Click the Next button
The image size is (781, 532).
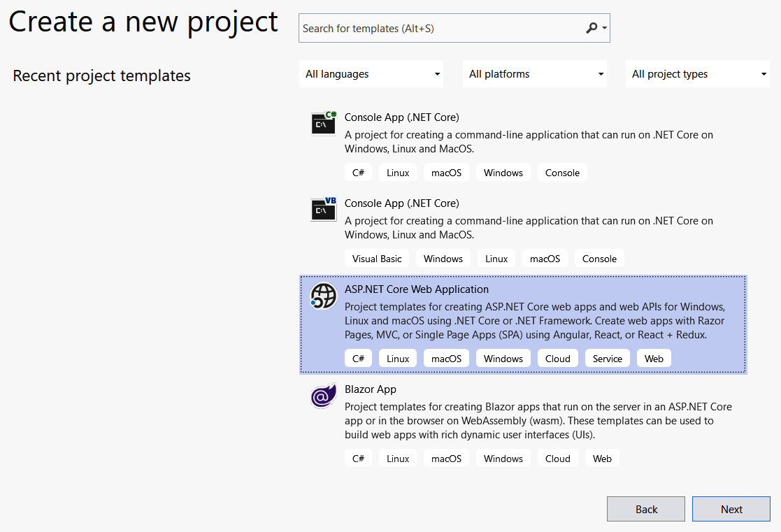(731, 508)
